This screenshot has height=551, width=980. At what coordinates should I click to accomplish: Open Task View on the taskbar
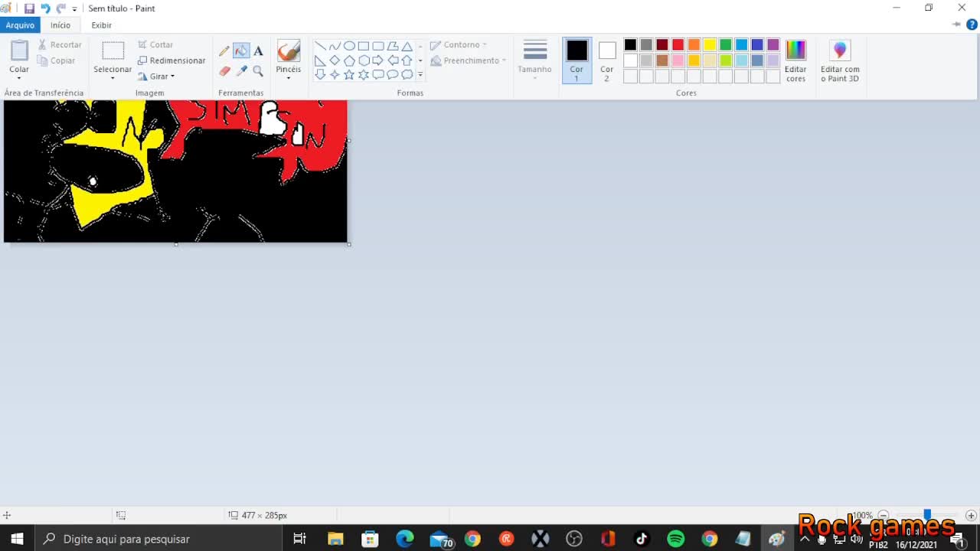tap(300, 539)
